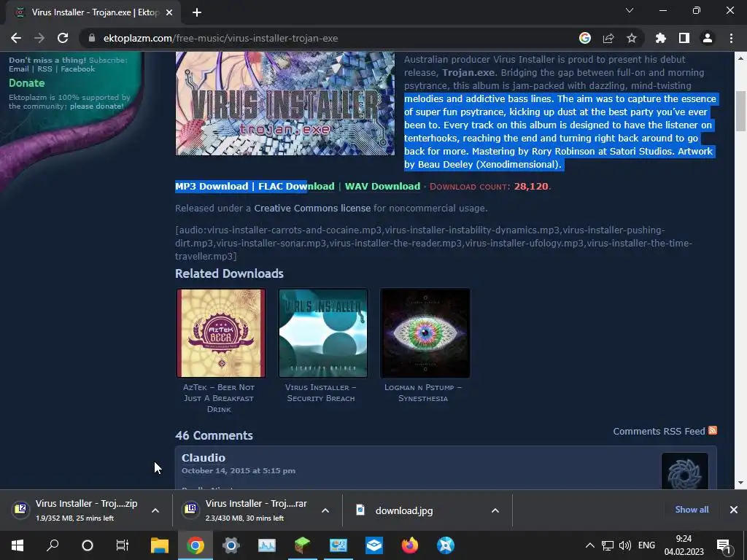The width and height of the screenshot is (747, 560).
Task: Open Task View
Action: coord(123,545)
